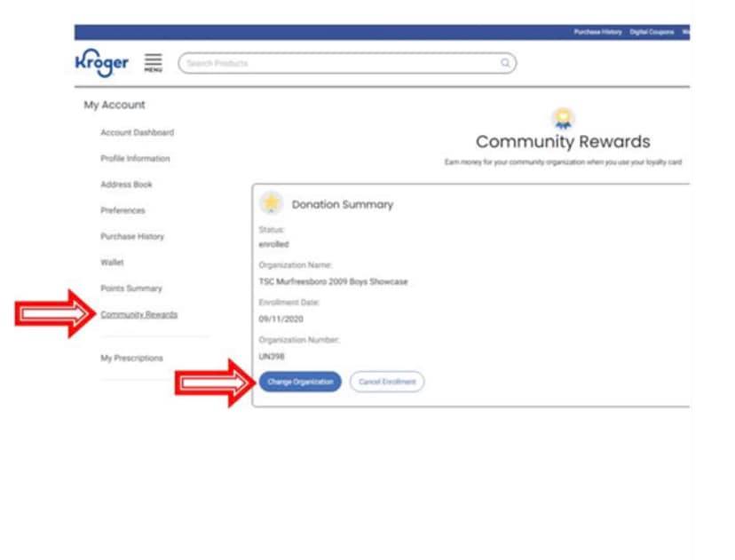The height and width of the screenshot is (560, 735).
Task: Open Purchase History in top bar
Action: coord(597,32)
